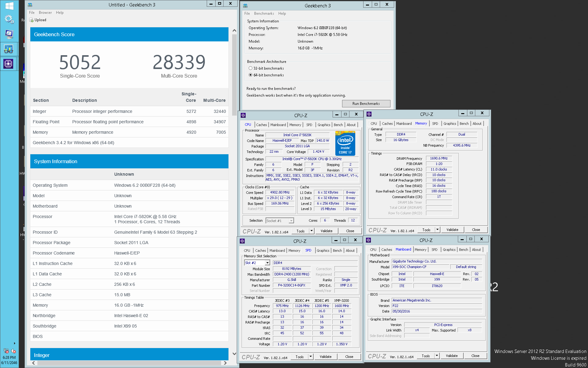The image size is (588, 368).
Task: Click the scroll-down arrow in Geekbench results
Action: [234, 354]
